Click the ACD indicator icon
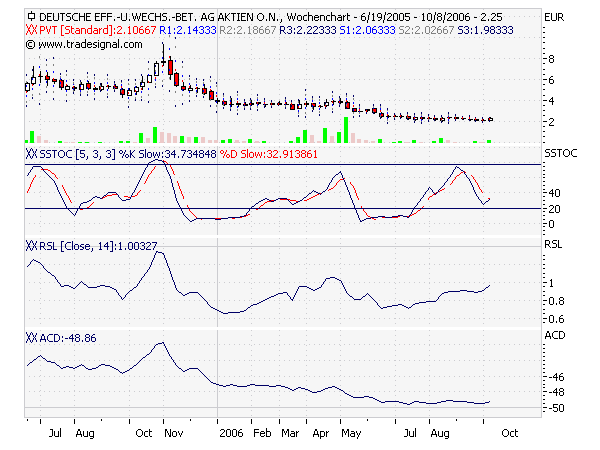The width and height of the screenshot is (600, 450). [x=32, y=338]
